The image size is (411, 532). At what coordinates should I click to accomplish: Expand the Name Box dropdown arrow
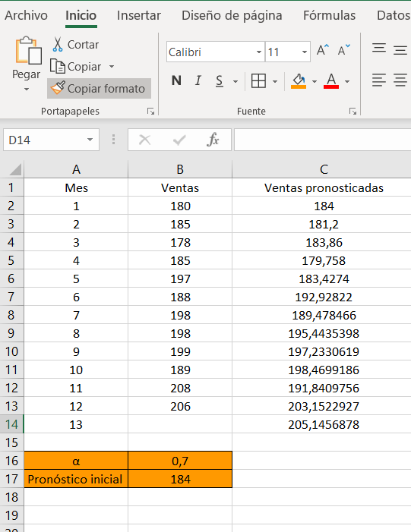(x=90, y=140)
